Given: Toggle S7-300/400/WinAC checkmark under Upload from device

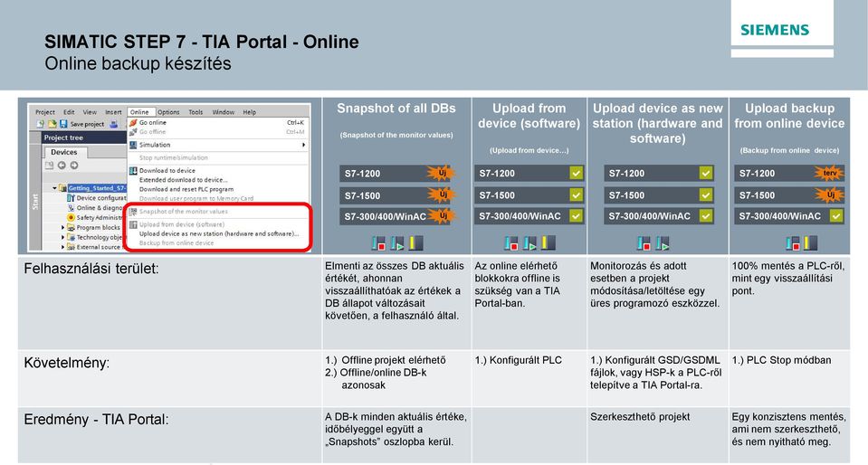Looking at the screenshot, I should tap(576, 216).
